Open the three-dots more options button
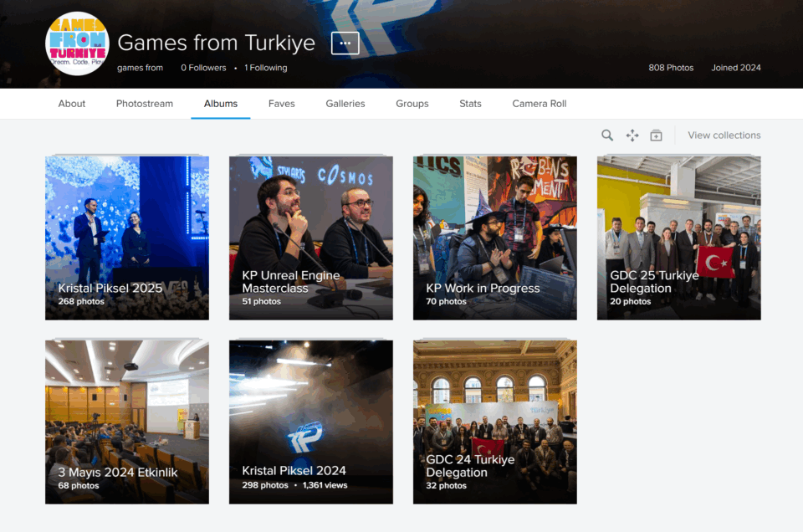This screenshot has width=803, height=532. coord(345,43)
